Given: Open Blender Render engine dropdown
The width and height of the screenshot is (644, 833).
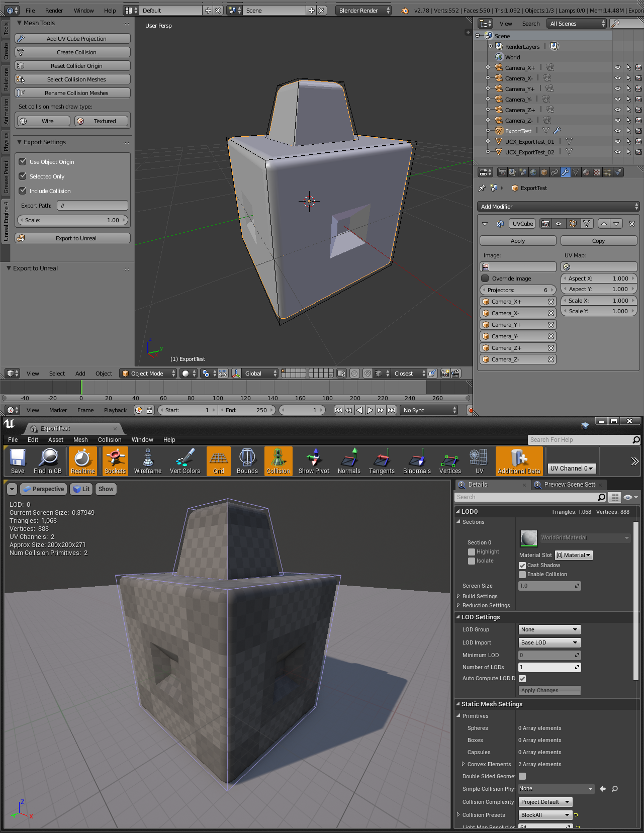Looking at the screenshot, I should pos(363,11).
